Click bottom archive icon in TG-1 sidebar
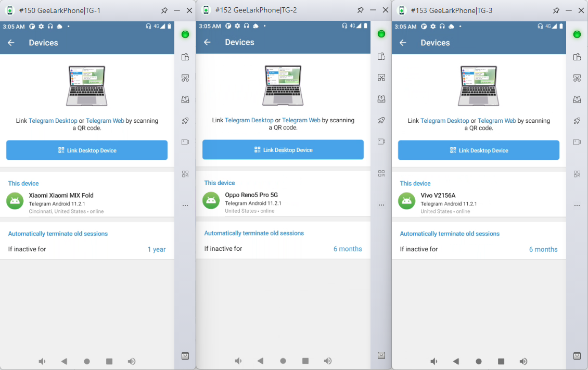588x370 pixels. pos(185,356)
